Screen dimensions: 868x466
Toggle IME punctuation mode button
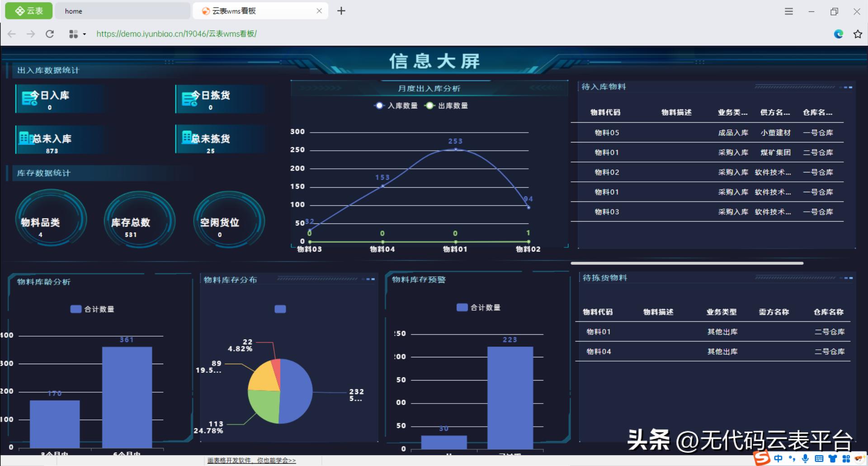click(x=792, y=458)
